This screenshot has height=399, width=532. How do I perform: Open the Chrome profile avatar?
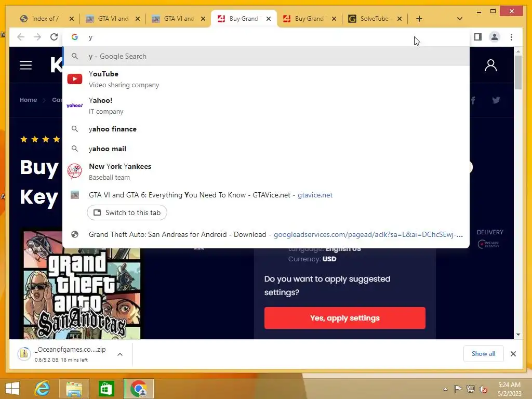click(495, 37)
